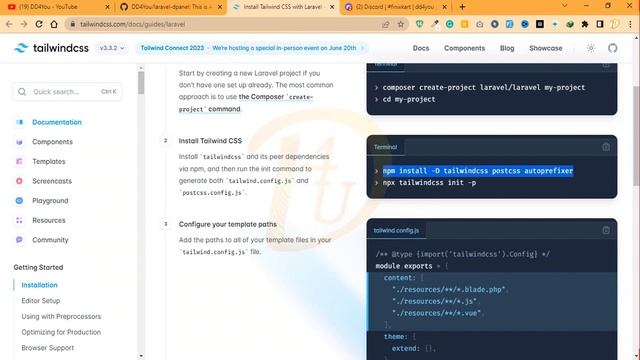640x360 pixels.
Task: Open the tab search dropdown arrow
Action: [564, 6]
